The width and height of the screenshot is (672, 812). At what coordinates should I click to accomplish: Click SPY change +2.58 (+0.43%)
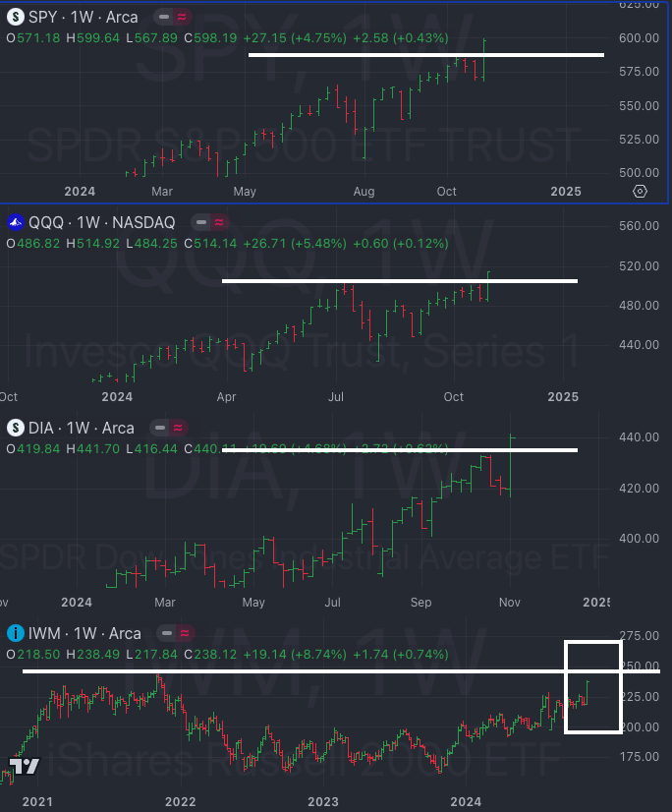[401, 38]
